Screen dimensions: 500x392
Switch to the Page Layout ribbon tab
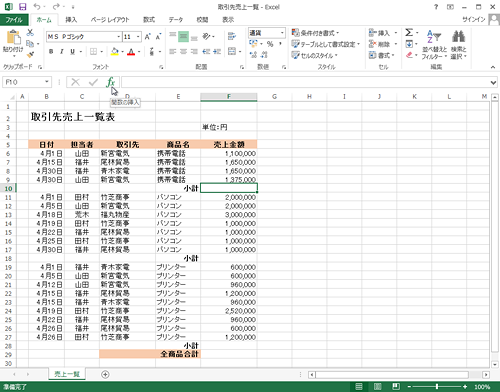[x=110, y=20]
